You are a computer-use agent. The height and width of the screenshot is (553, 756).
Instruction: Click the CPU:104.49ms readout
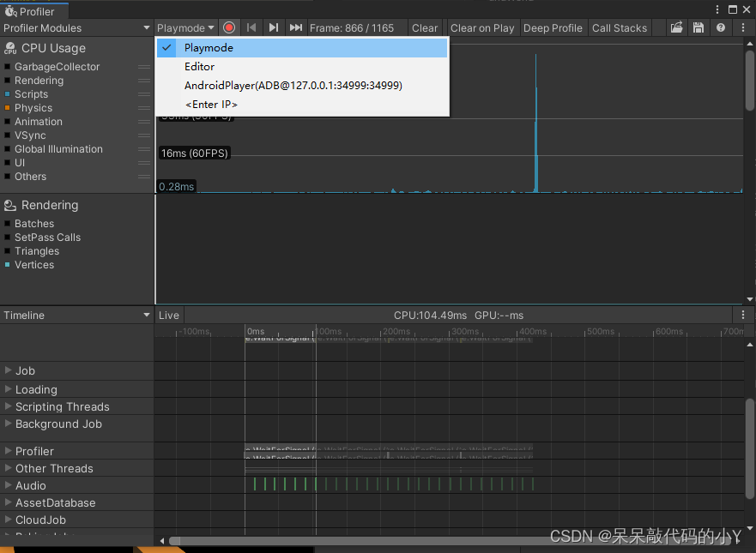[x=430, y=316]
